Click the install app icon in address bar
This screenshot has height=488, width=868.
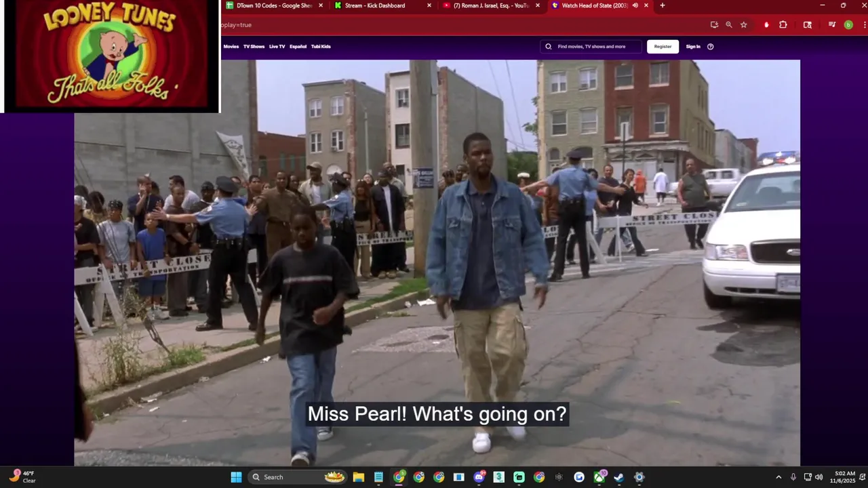click(x=714, y=24)
